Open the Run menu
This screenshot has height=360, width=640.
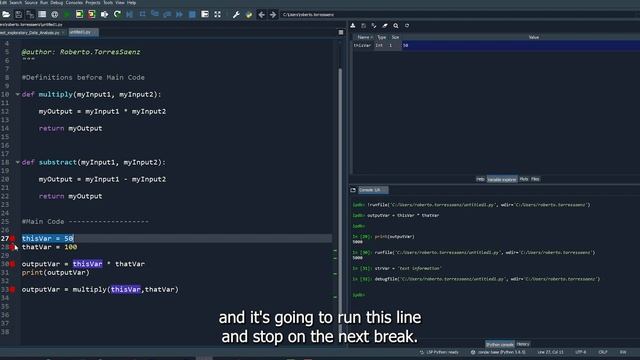coord(44,2)
